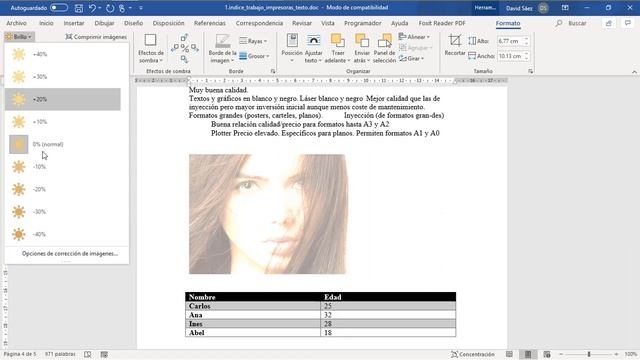Click the Share icon in ribbon header
The height and width of the screenshot is (360, 640).
tap(609, 23)
